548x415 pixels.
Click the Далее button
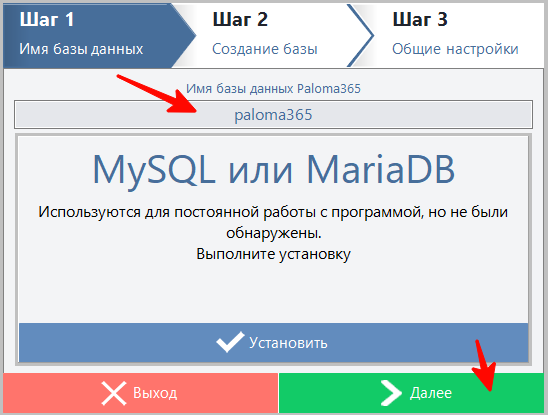coord(412,393)
